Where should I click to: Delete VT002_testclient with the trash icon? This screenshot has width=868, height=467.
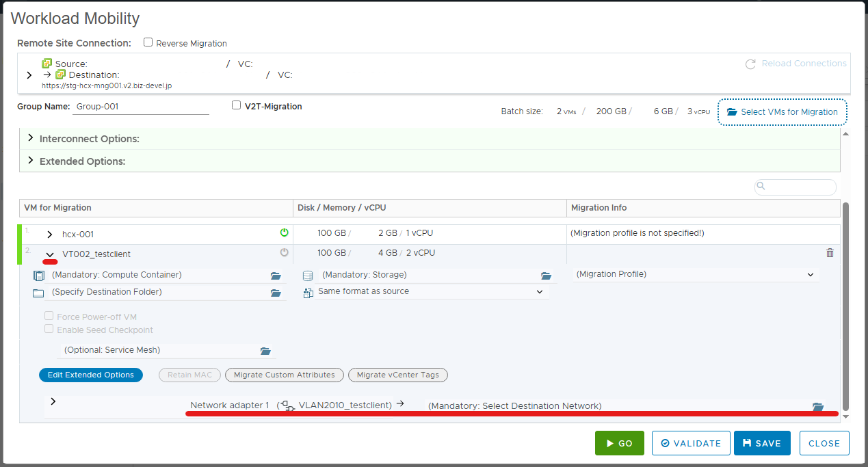pos(830,253)
